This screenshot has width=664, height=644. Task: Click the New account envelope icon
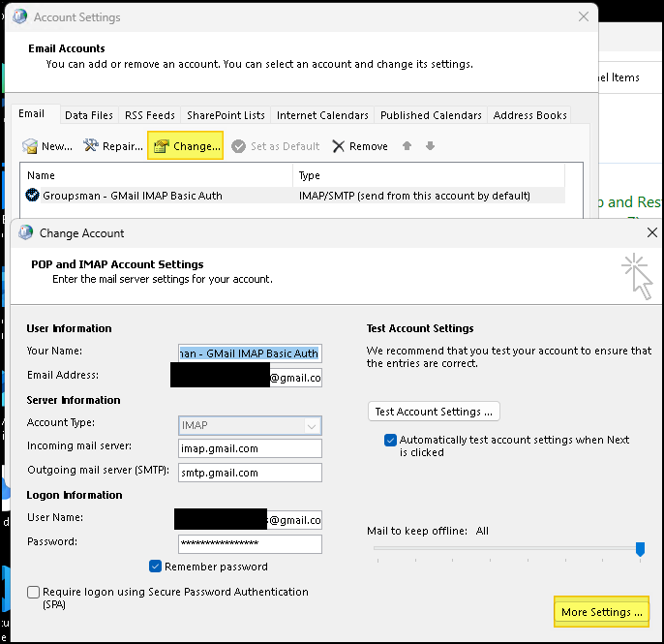click(x=30, y=146)
